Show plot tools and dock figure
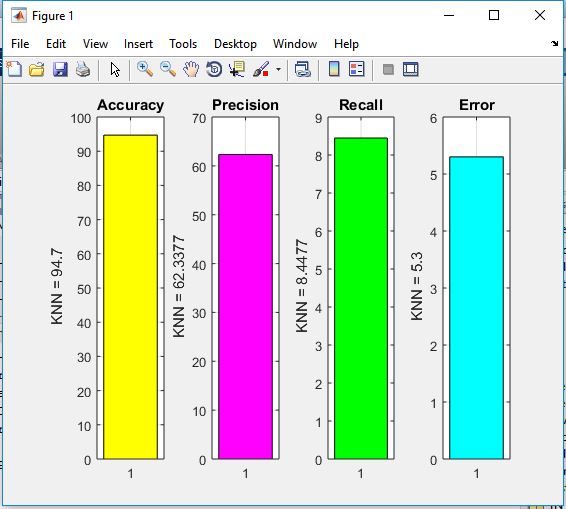The height and width of the screenshot is (509, 566). [411, 69]
